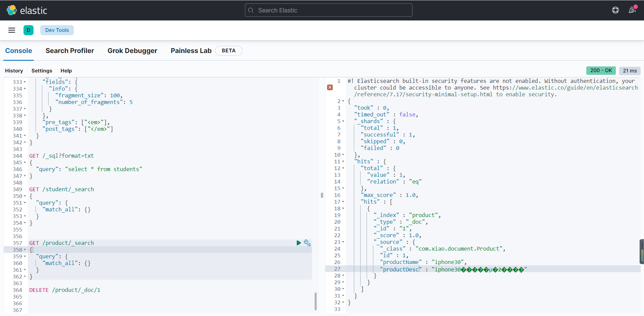The height and width of the screenshot is (316, 644).
Task: Switch to the Console tab
Action: (18, 51)
